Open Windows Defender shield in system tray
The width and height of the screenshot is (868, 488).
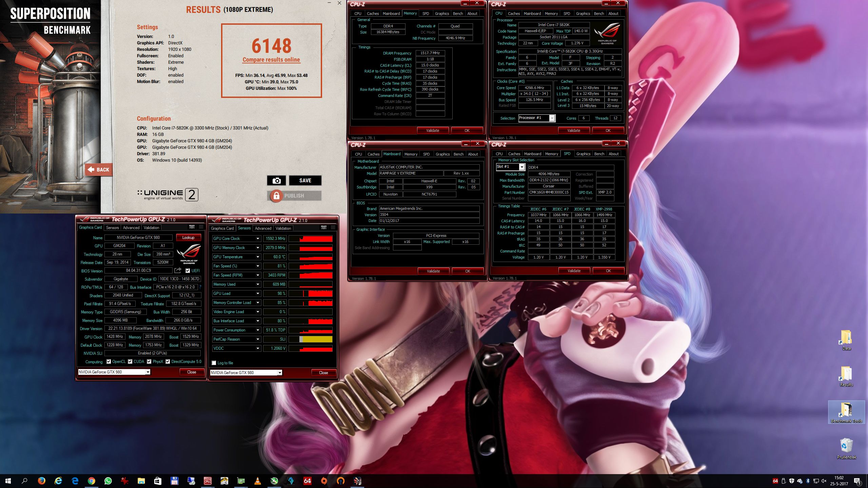pos(792,481)
